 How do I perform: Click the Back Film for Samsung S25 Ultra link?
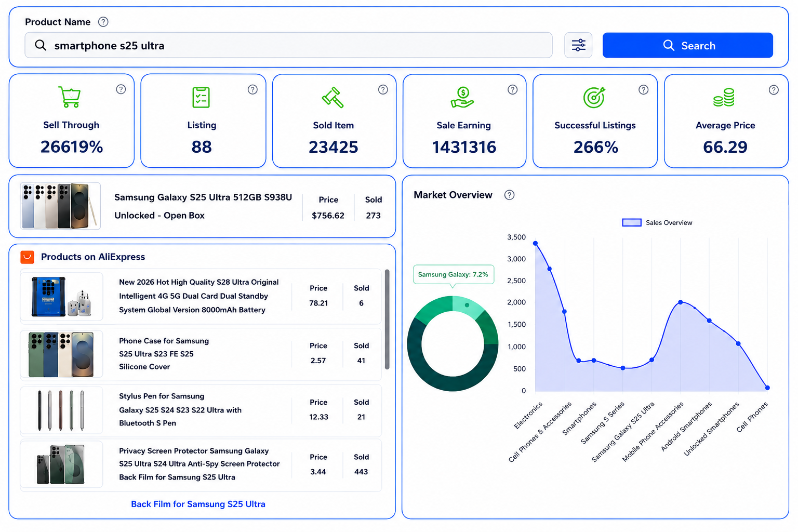[x=198, y=504]
